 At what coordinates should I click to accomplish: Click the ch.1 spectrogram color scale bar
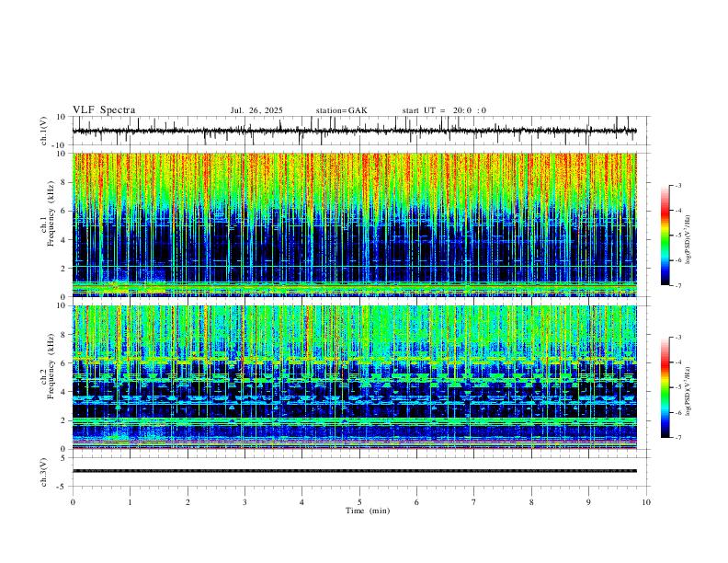(665, 236)
